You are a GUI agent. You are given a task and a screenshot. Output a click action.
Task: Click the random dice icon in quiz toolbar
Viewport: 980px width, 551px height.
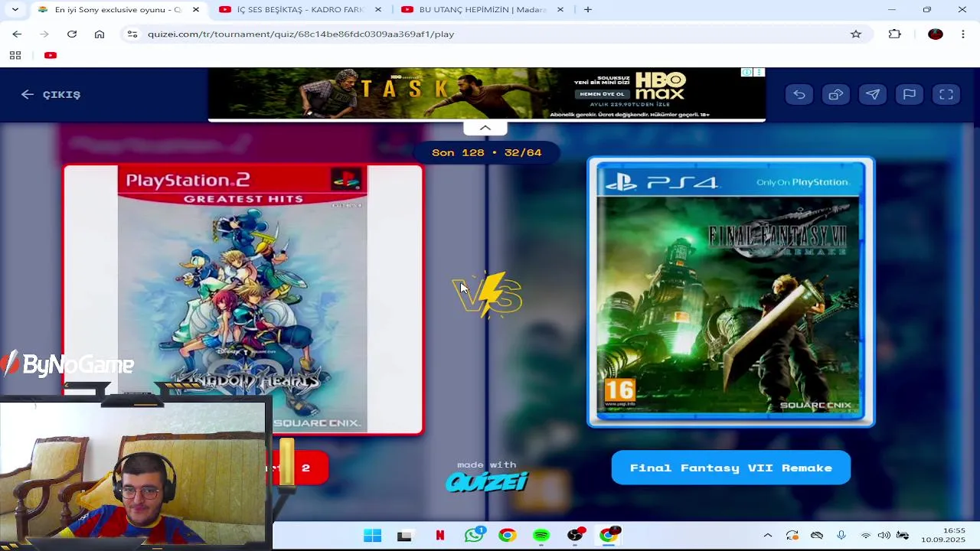(836, 94)
